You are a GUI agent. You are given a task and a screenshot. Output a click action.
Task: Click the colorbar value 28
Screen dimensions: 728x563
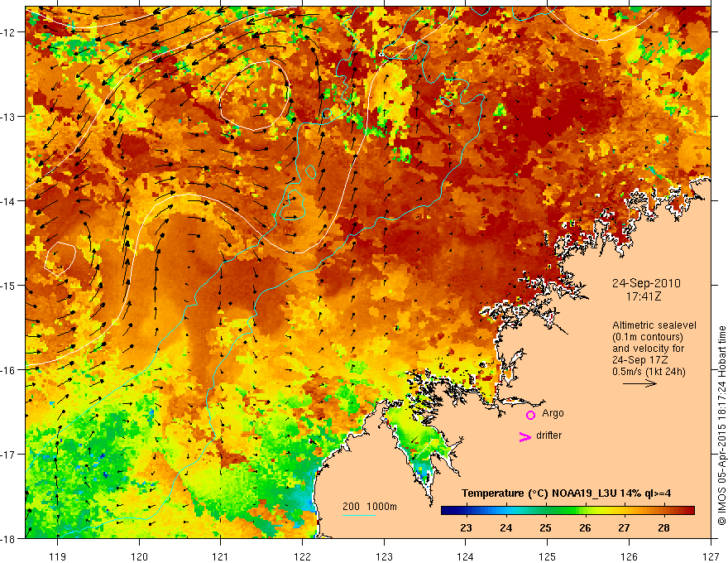(664, 527)
